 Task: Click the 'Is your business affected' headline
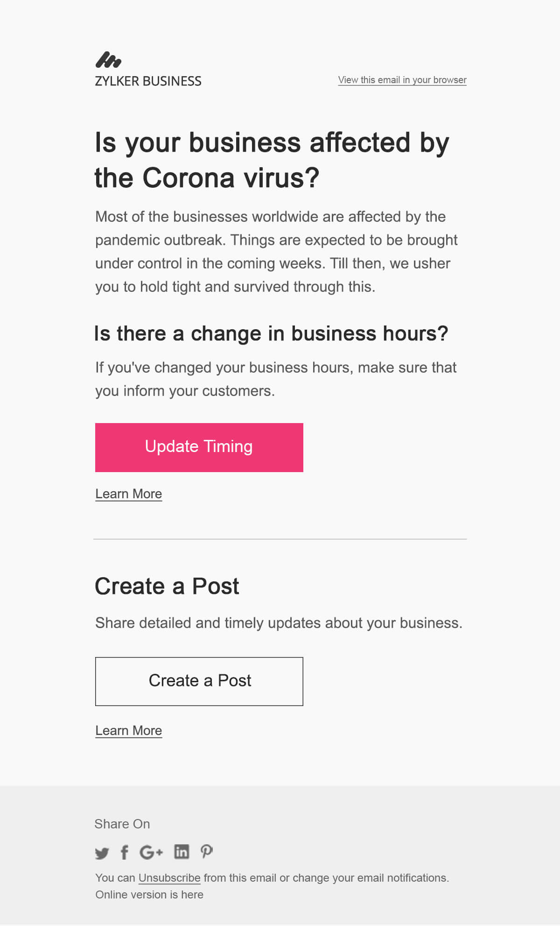pos(272,160)
